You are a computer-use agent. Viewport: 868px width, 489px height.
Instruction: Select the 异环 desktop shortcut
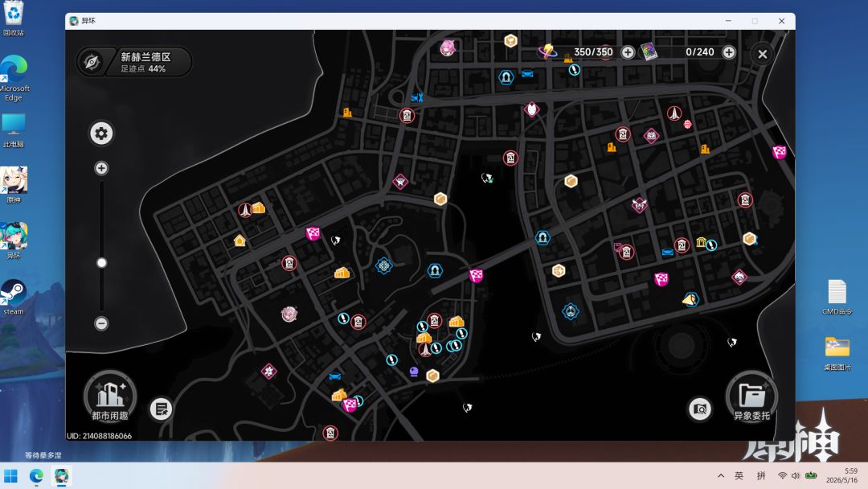[14, 241]
